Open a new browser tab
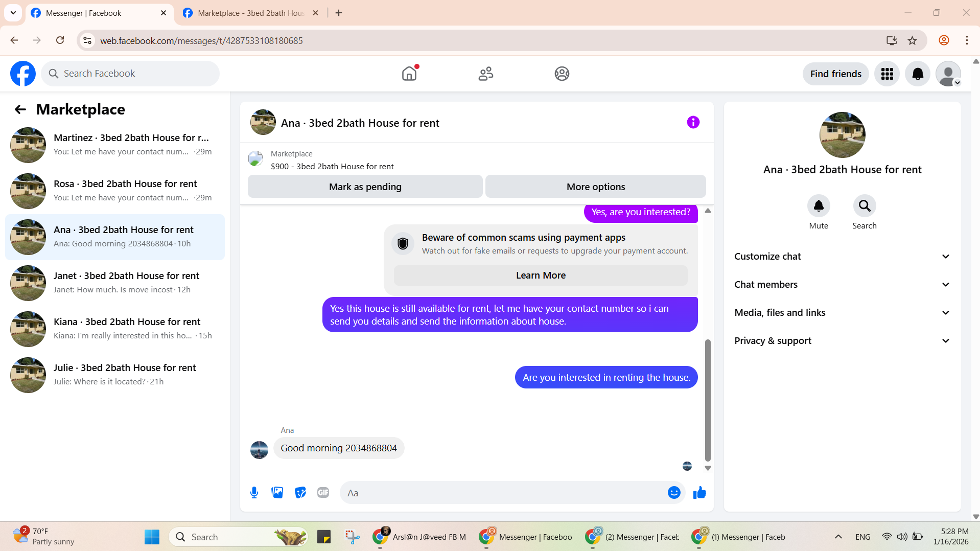The image size is (980, 551). click(x=339, y=13)
